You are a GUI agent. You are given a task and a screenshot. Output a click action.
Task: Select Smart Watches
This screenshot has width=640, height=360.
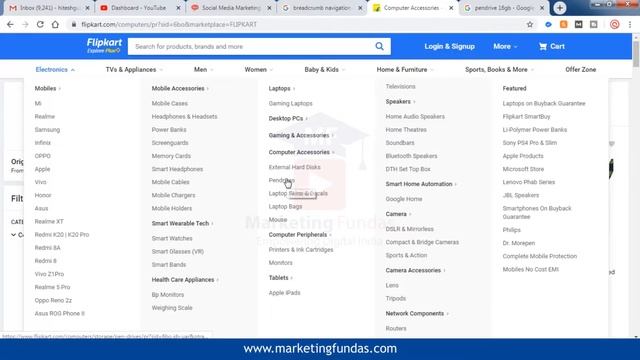[172, 238]
